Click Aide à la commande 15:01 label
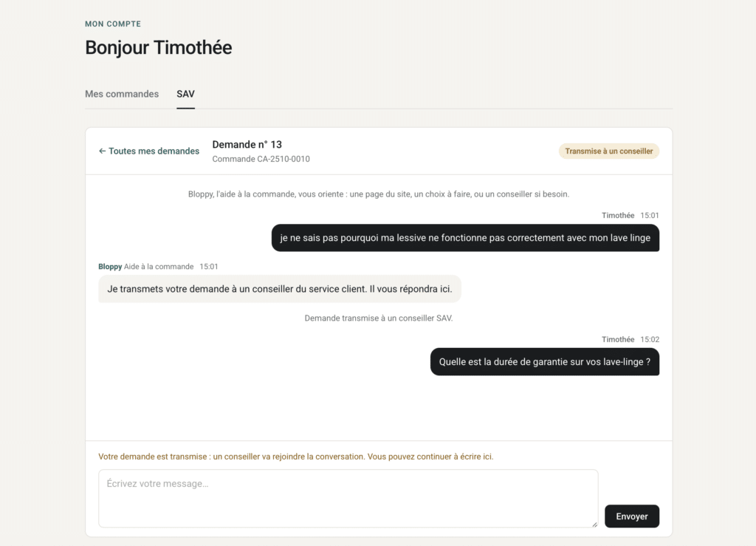Viewport: 756px width, 546px height. (x=171, y=266)
